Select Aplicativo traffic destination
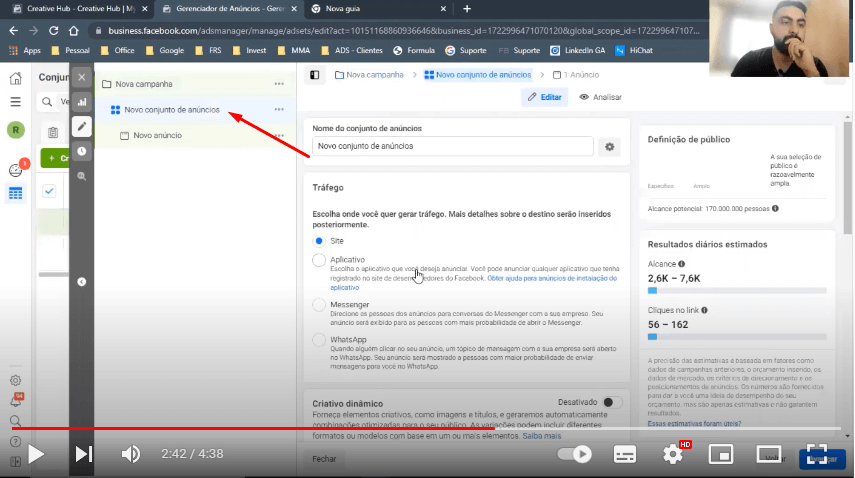855x478 pixels. pos(319,260)
